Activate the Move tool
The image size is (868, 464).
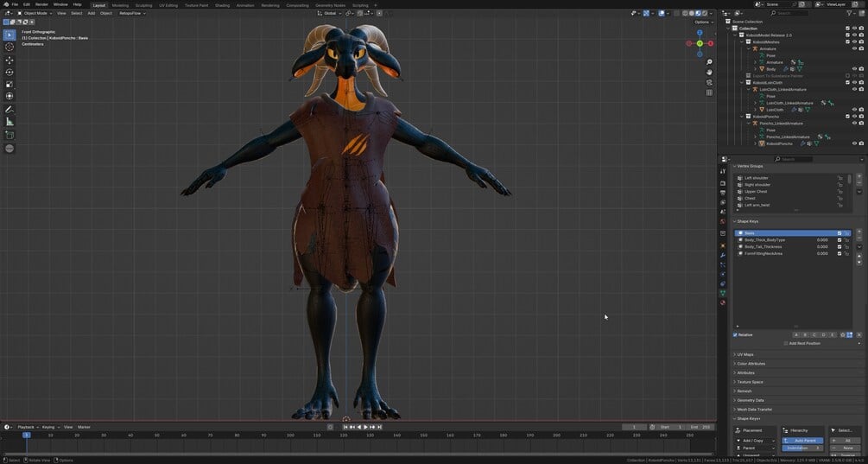(10, 60)
